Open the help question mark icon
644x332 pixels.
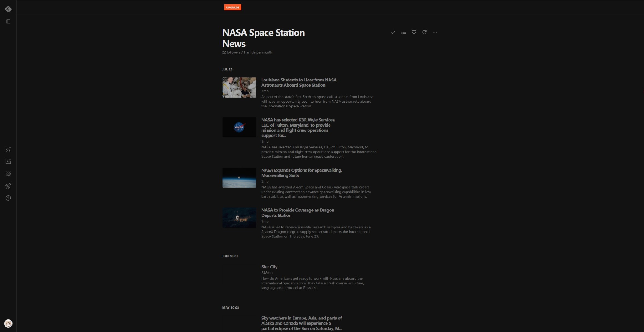tap(8, 198)
